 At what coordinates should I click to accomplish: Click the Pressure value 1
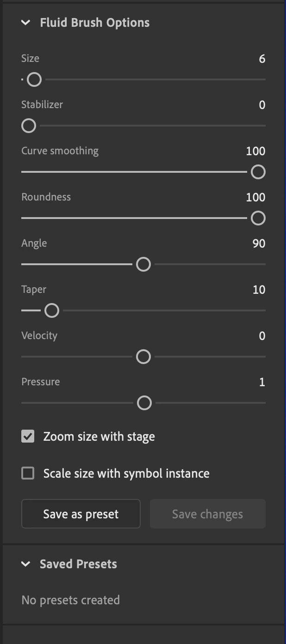pyautogui.click(x=262, y=382)
